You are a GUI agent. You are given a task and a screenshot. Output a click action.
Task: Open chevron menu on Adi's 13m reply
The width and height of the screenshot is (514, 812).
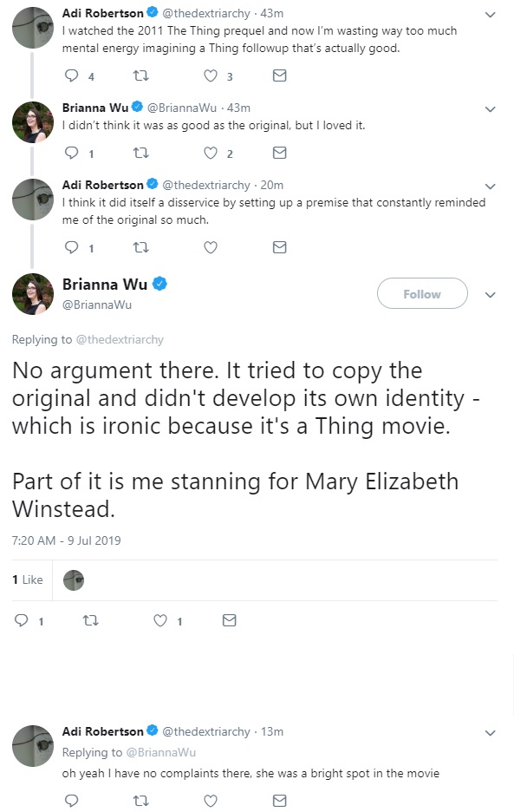click(491, 733)
